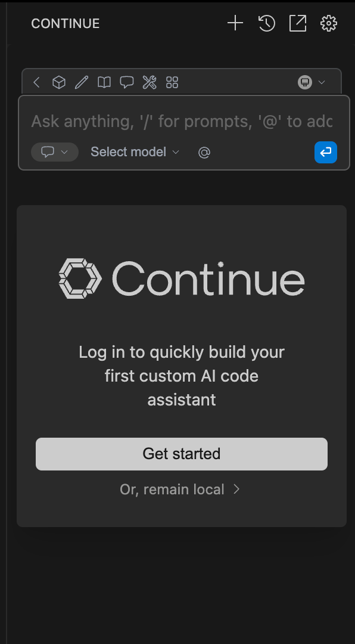Open the session history icon

(266, 23)
